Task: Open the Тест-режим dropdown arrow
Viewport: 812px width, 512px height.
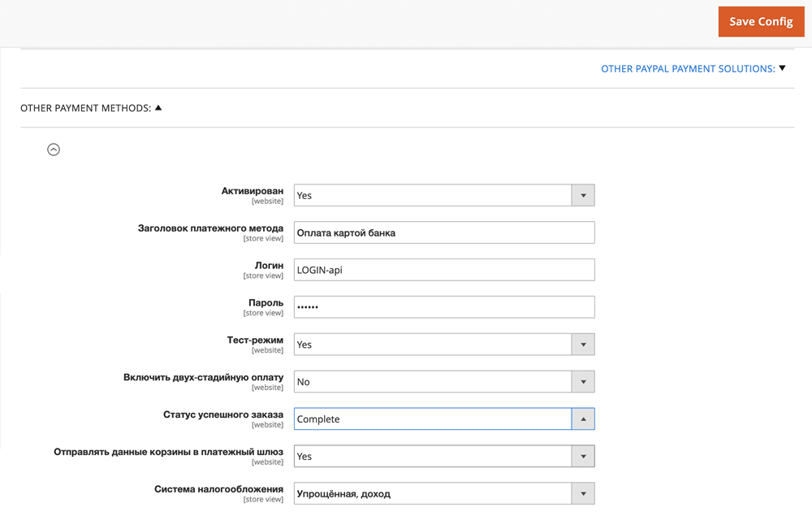Action: pos(583,345)
